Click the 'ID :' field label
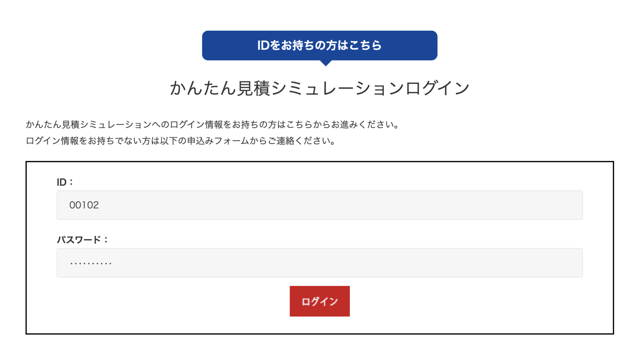The height and width of the screenshot is (364, 639). (x=65, y=182)
